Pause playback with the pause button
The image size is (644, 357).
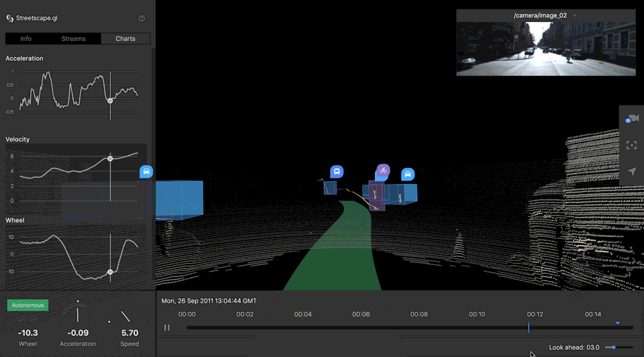point(167,327)
